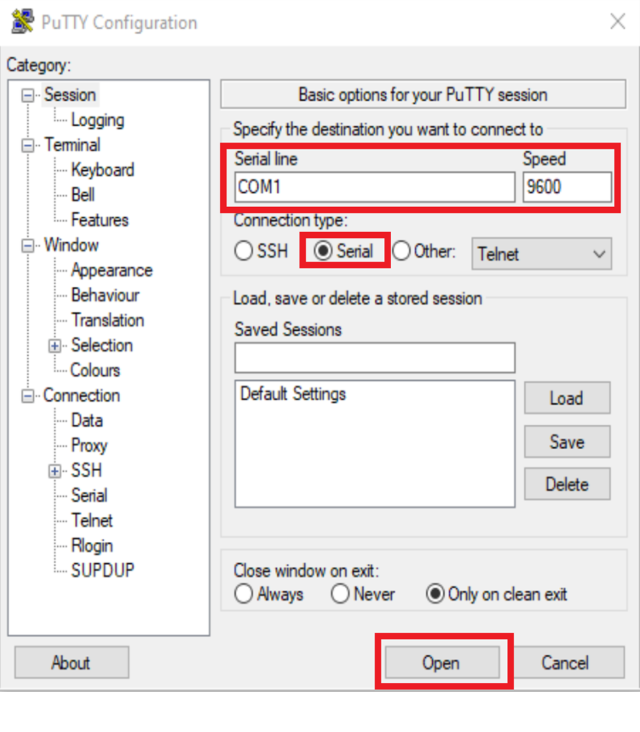
Task: Click the Speed input field
Action: click(x=566, y=187)
